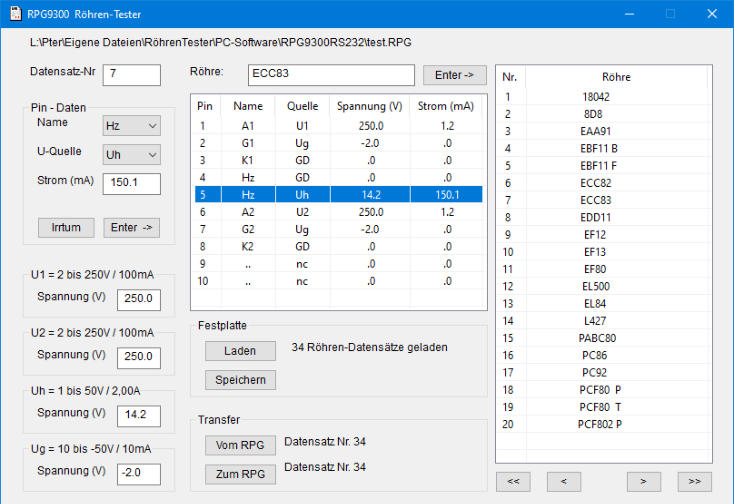The height and width of the screenshot is (504, 734).
Task: Open the pin Name dropdown
Action: [132, 126]
